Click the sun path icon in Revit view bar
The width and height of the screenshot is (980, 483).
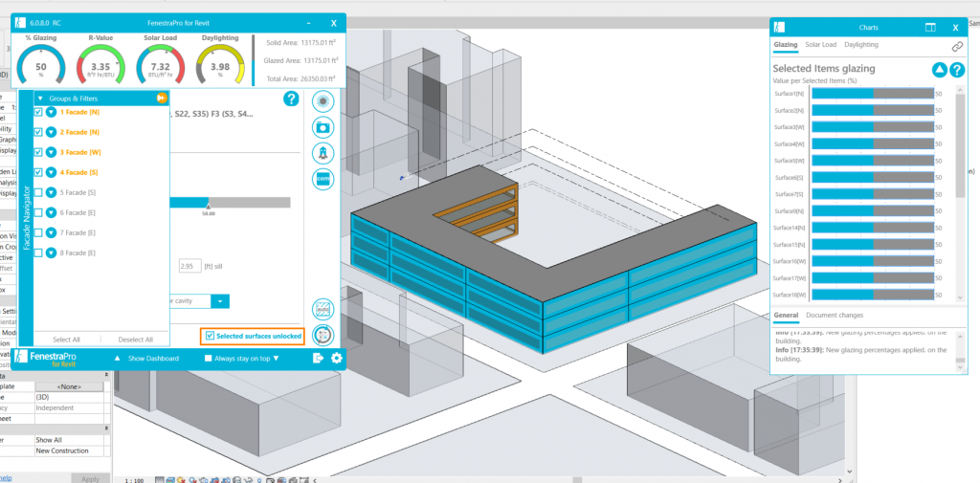181,480
